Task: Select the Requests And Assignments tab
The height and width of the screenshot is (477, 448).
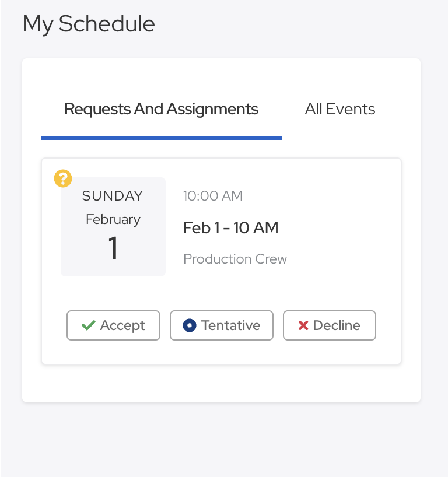Action: click(x=161, y=109)
